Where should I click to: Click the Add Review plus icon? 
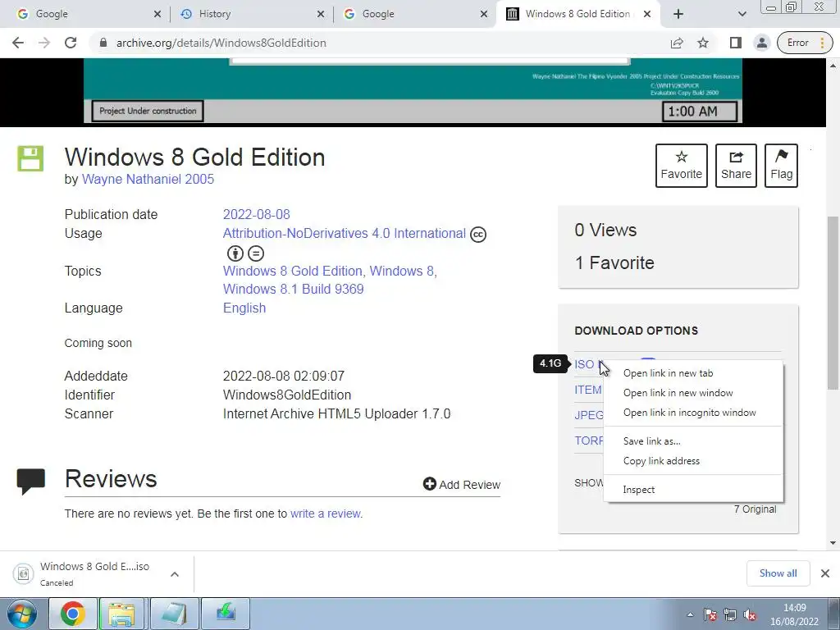pos(430,484)
